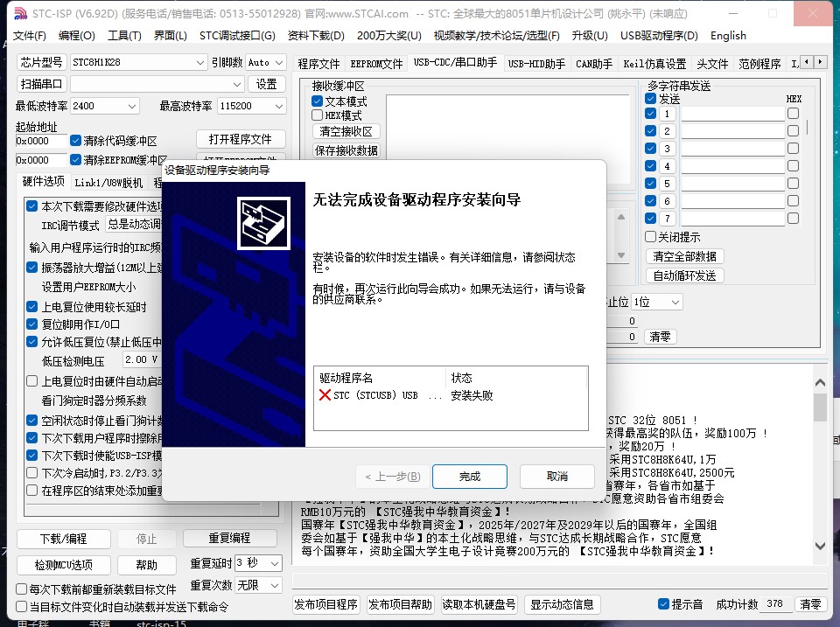Enable HEX模式 checkbox
This screenshot has width=840, height=627.
click(317, 115)
